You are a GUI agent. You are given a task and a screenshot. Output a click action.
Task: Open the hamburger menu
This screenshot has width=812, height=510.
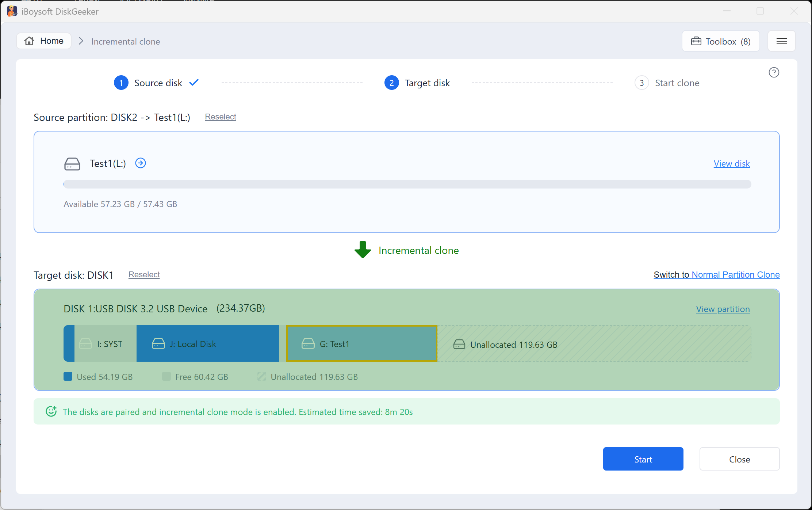click(781, 41)
